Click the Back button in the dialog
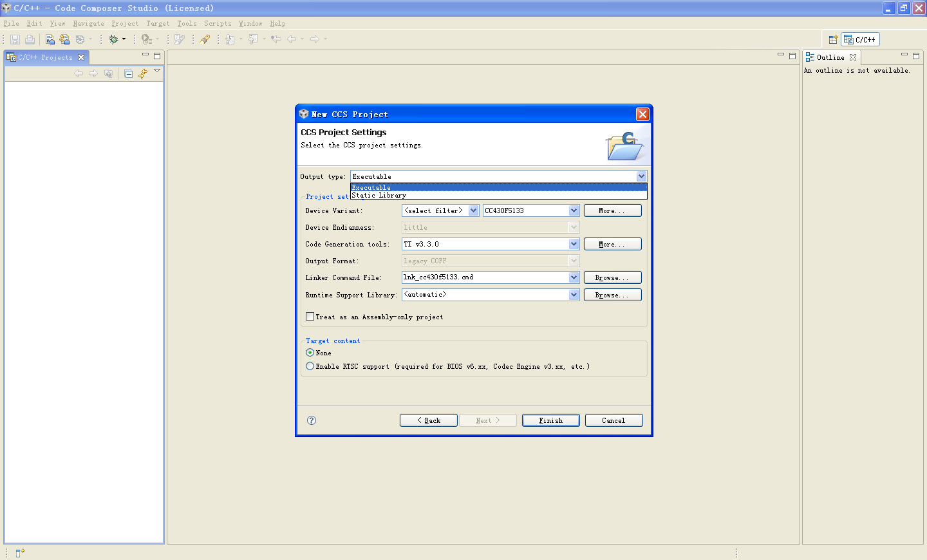Screen dimensions: 927x560 [429, 420]
